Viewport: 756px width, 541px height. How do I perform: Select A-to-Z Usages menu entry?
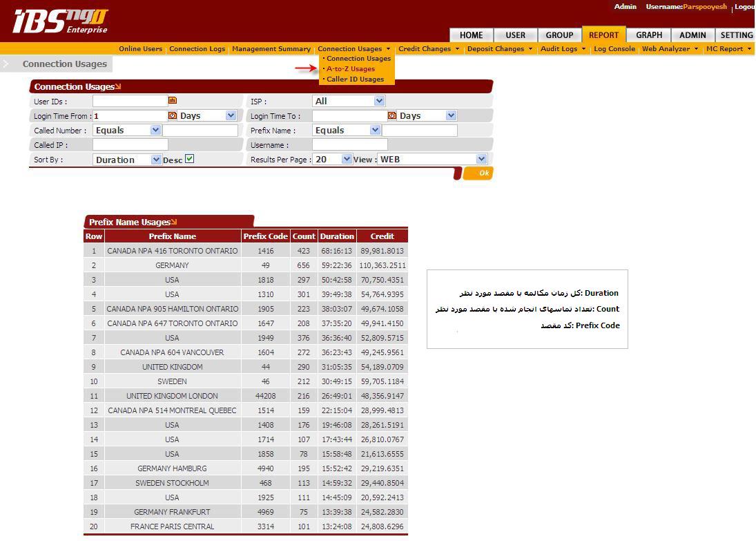351,69
